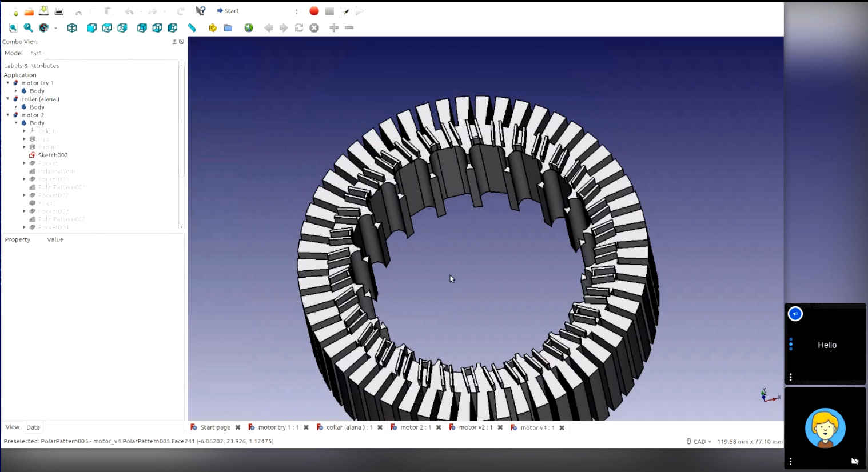
Task: Create a new part with yellow icon
Action: (x=213, y=27)
